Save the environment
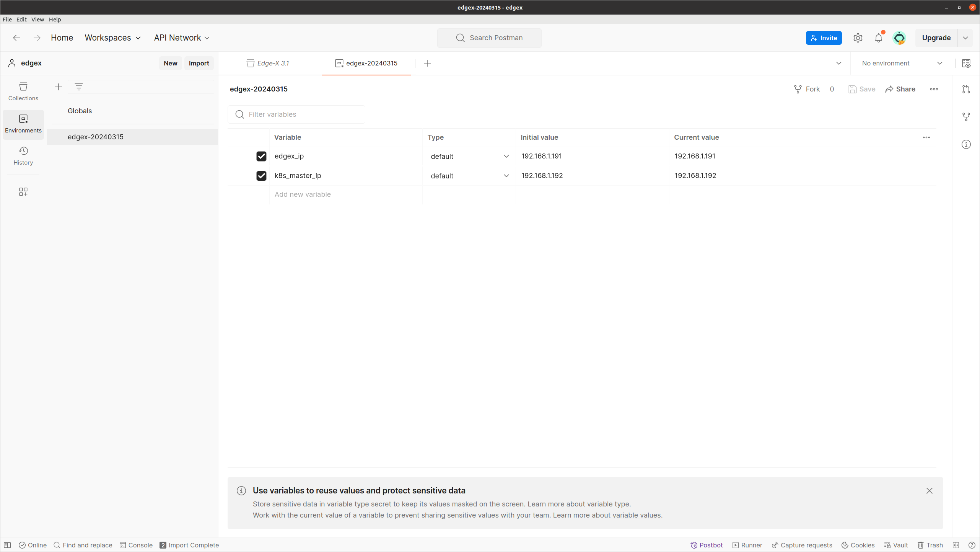Image resolution: width=980 pixels, height=552 pixels. tap(862, 89)
